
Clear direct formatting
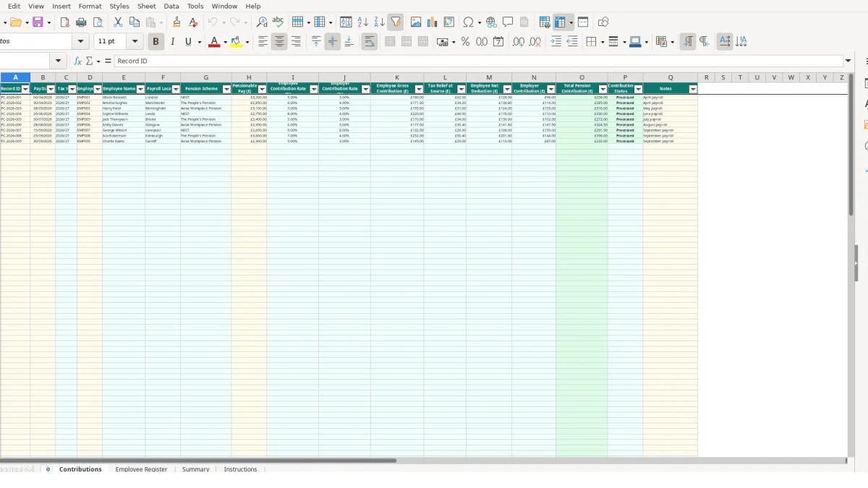193,22
